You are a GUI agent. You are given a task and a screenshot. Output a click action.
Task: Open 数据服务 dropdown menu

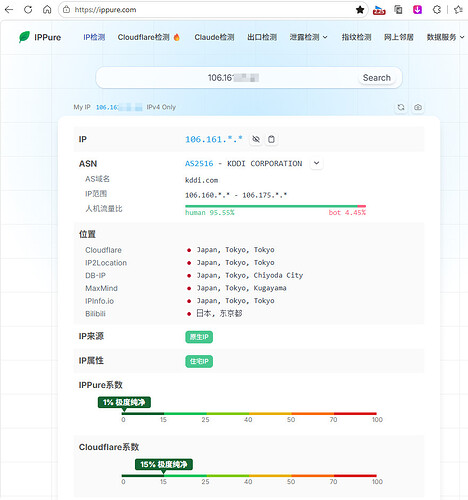[x=445, y=37]
